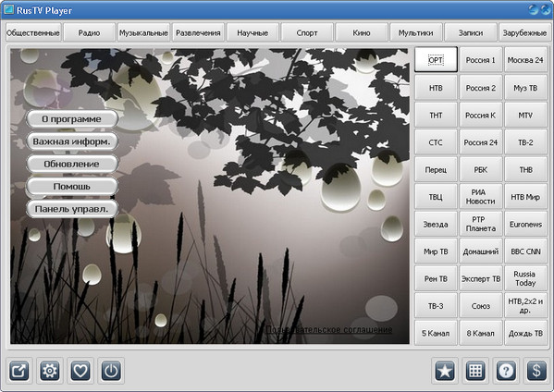Switch to the Научные tab

pos(252,33)
